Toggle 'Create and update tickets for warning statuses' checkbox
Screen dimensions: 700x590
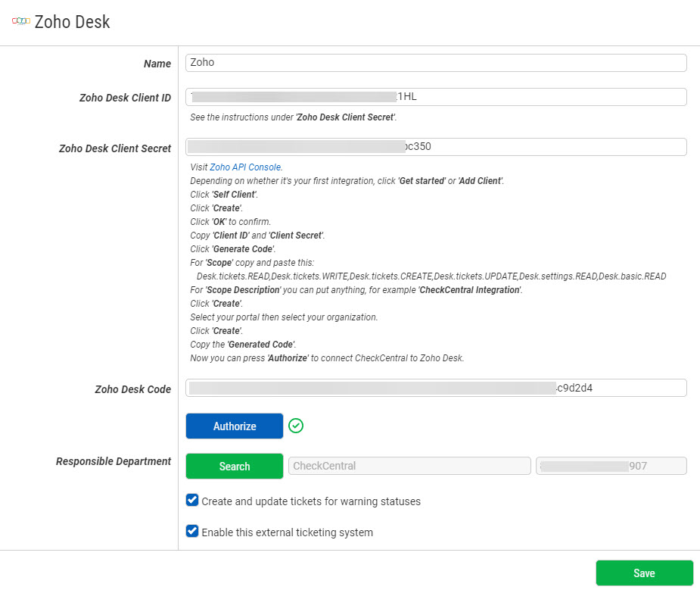point(192,501)
